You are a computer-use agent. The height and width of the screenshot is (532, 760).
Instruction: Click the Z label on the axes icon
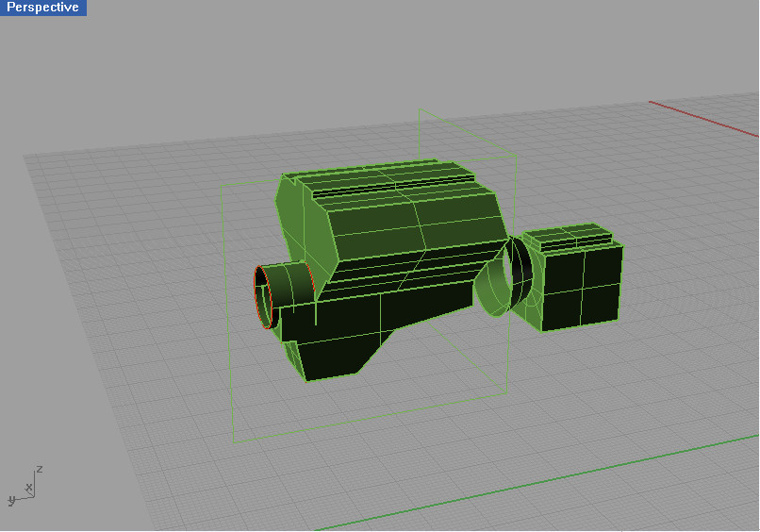[x=40, y=469]
